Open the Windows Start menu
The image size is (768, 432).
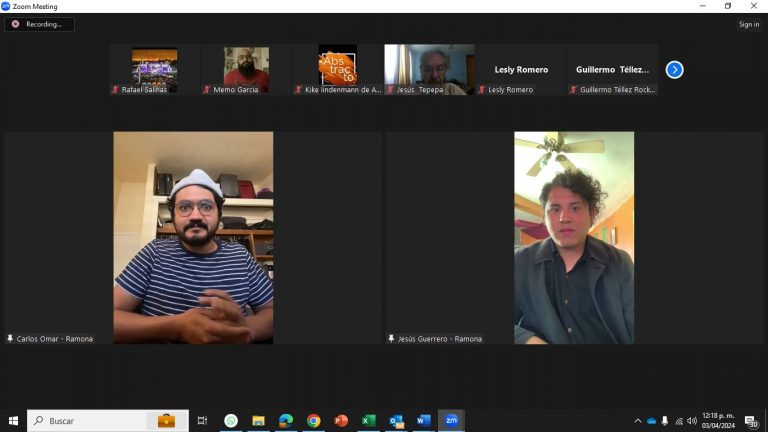(x=13, y=421)
